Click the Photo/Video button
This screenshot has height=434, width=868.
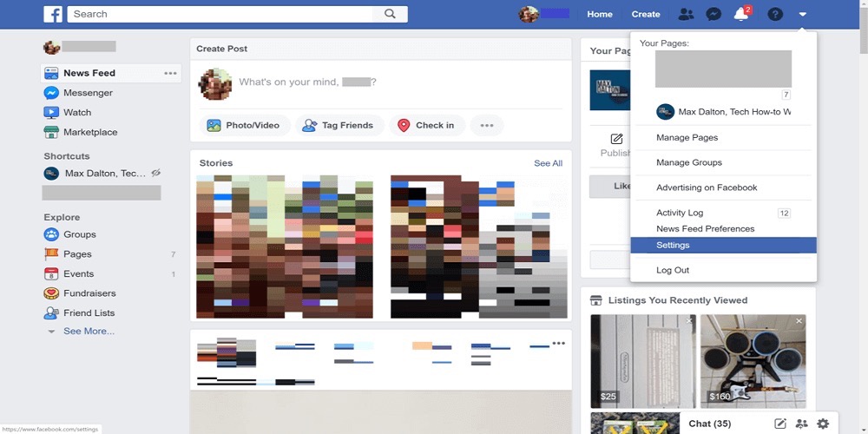(244, 126)
